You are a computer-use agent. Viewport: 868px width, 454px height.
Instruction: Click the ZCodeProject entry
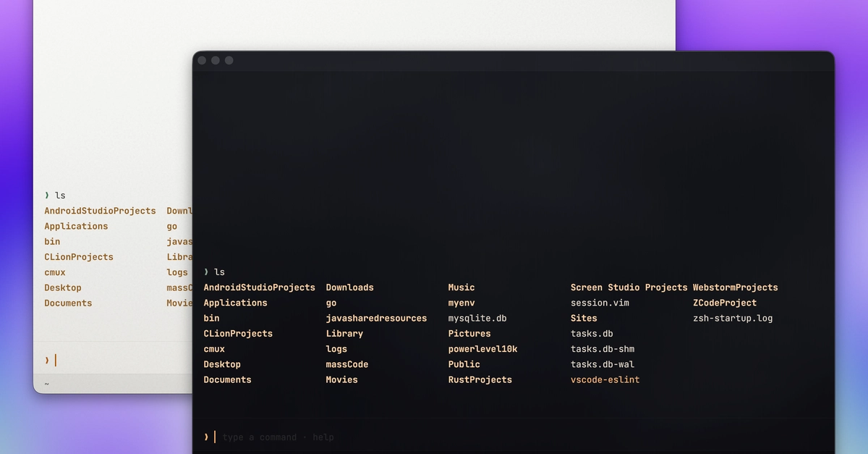(x=725, y=303)
